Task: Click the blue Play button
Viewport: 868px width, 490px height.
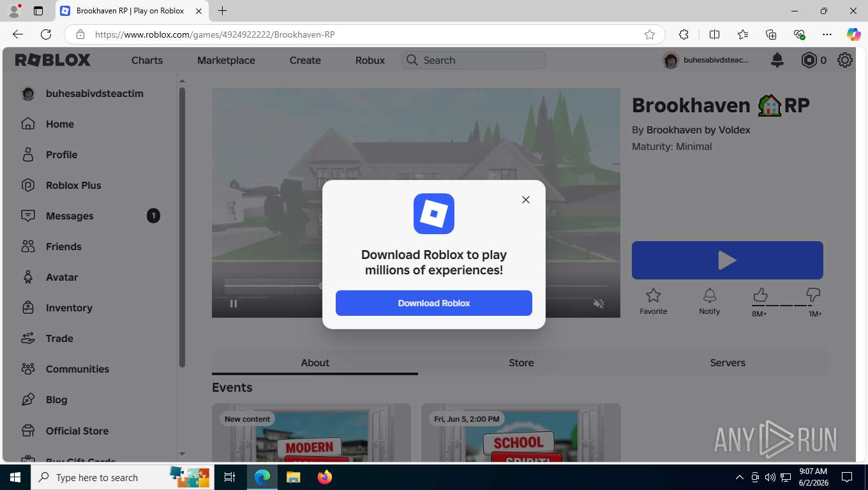Action: click(x=728, y=260)
